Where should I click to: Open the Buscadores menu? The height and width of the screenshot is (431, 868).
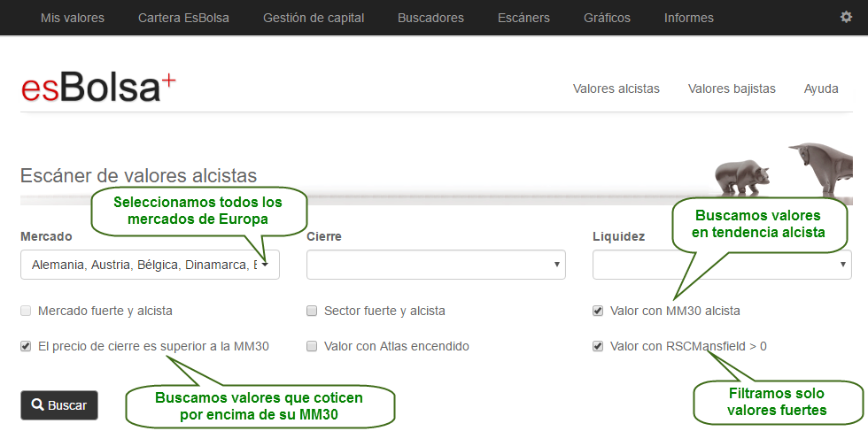pyautogui.click(x=430, y=18)
